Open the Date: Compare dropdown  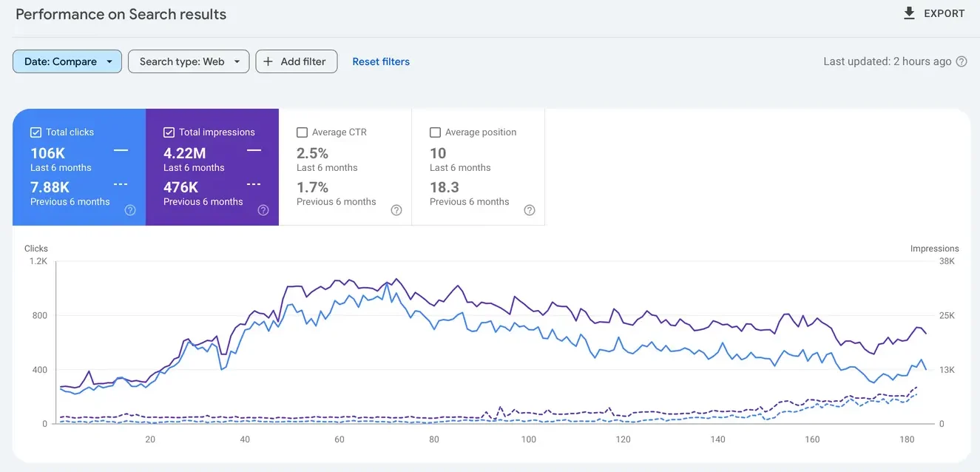tap(67, 61)
